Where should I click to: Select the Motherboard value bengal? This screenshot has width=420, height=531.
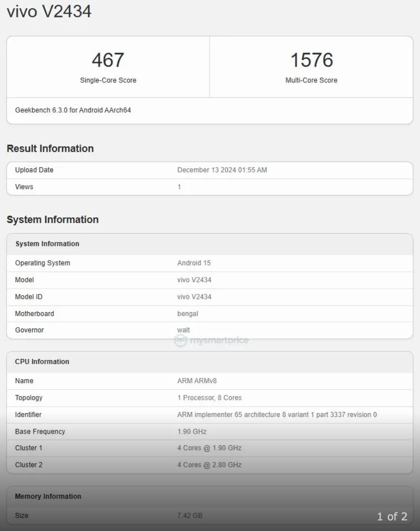pos(187,314)
